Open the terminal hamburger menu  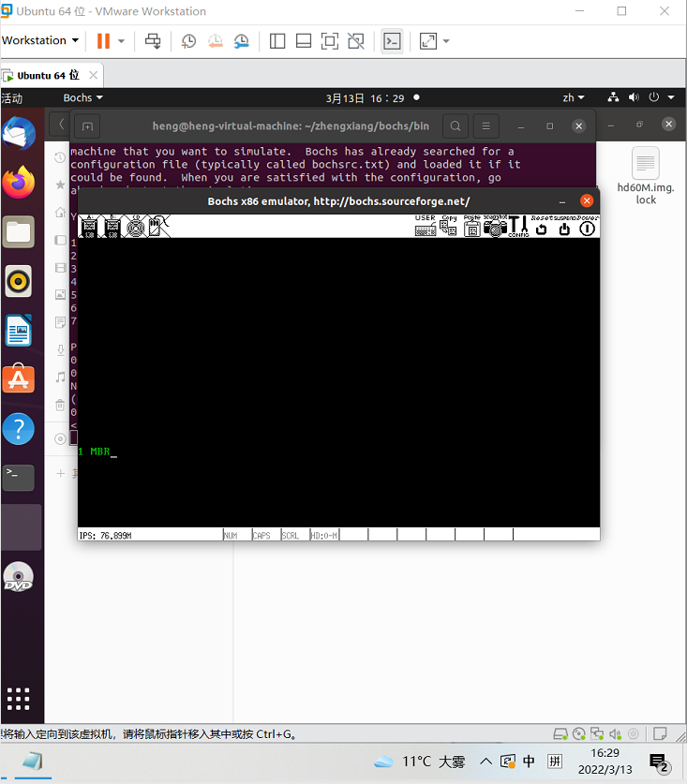485,126
